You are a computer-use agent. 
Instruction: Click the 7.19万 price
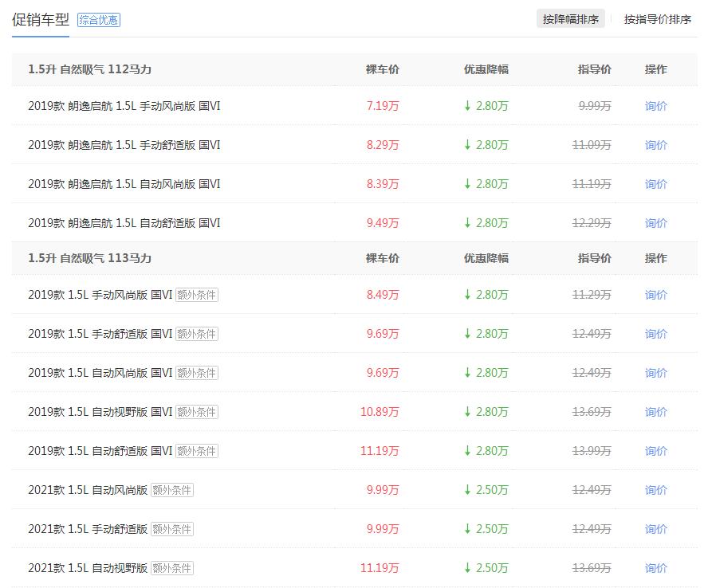[383, 106]
